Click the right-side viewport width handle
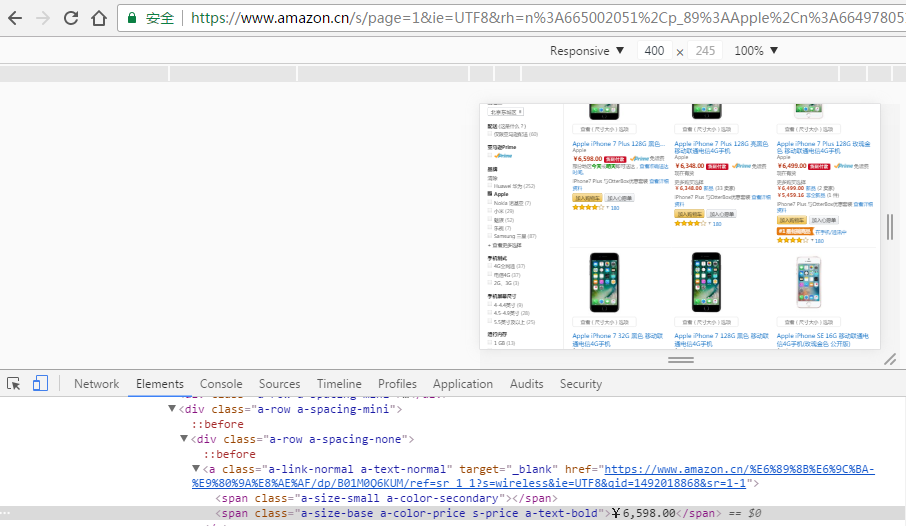 click(890, 227)
